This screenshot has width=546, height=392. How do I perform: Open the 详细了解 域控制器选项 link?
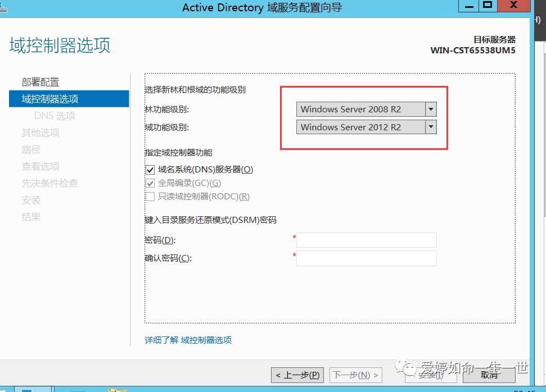(188, 340)
